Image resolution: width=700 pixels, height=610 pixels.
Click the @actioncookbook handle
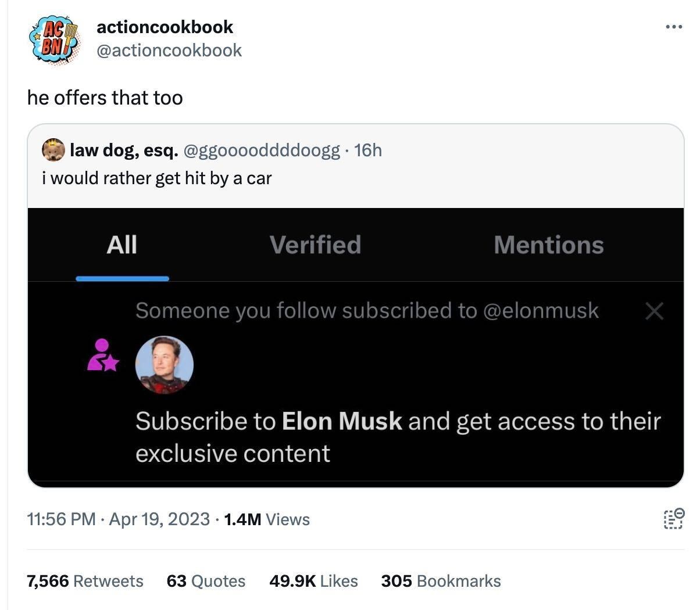pos(169,51)
